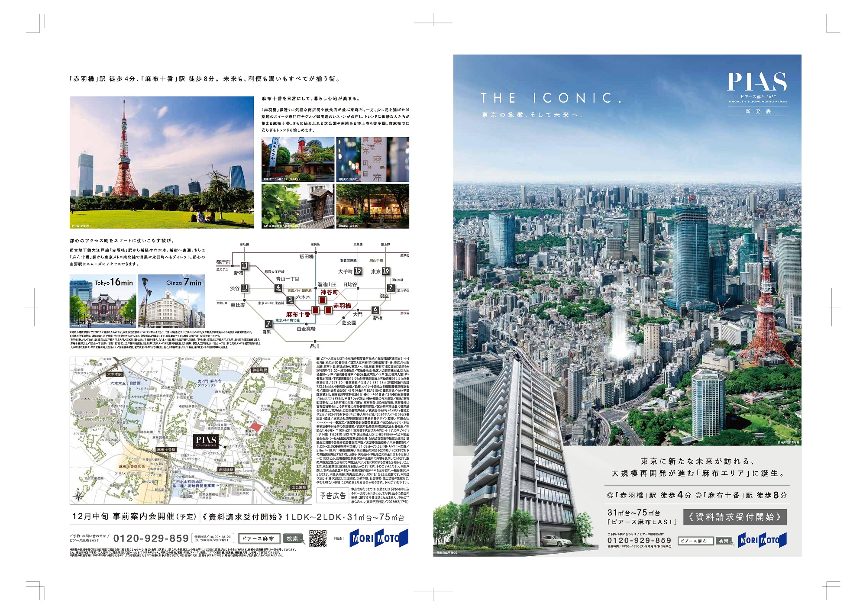Image resolution: width=866 pixels, height=616 pixels.
Task: Click the compass rose on the area map
Action: pyautogui.click(x=78, y=494)
